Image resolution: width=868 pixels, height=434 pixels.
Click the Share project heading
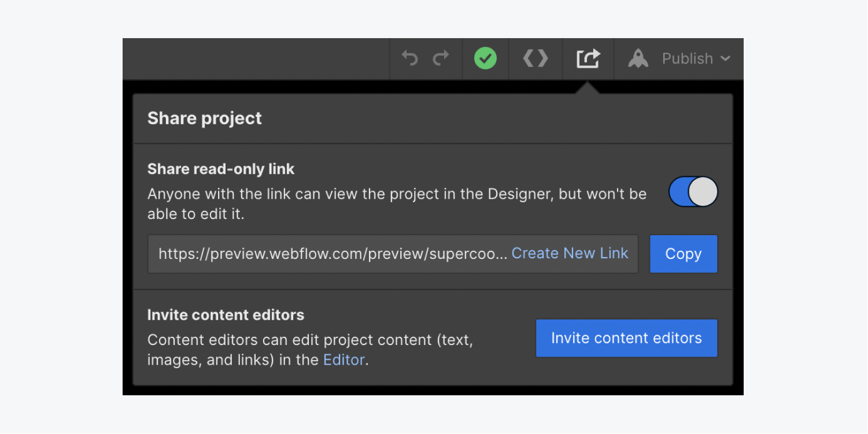click(x=205, y=118)
